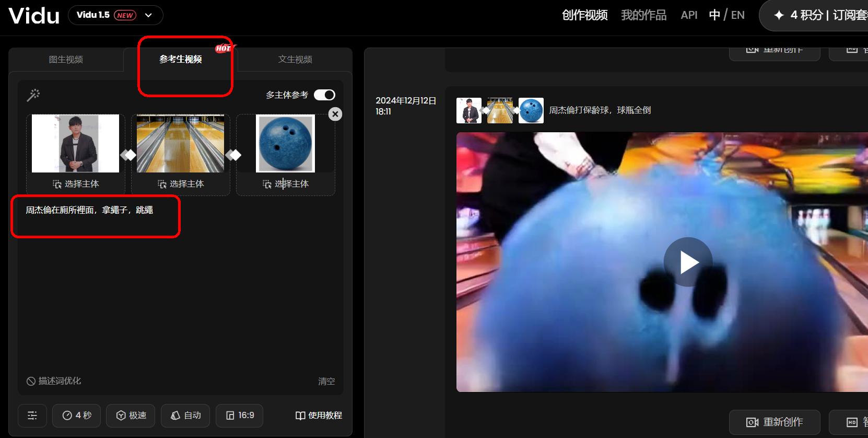Open the API link
This screenshot has width=868, height=438.
click(689, 15)
